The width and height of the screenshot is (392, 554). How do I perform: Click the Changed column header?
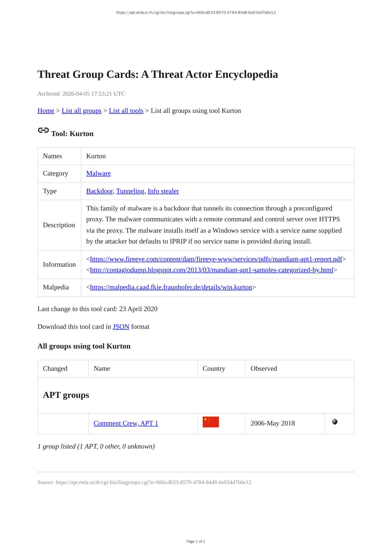(55, 368)
